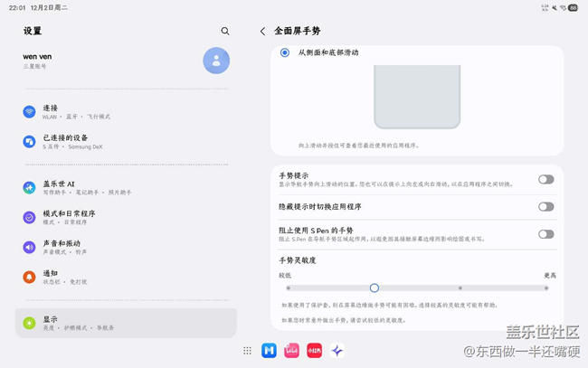Go back using the arrow beside 全面屏手势
Image resolution: width=588 pixels, height=368 pixels.
(x=263, y=31)
